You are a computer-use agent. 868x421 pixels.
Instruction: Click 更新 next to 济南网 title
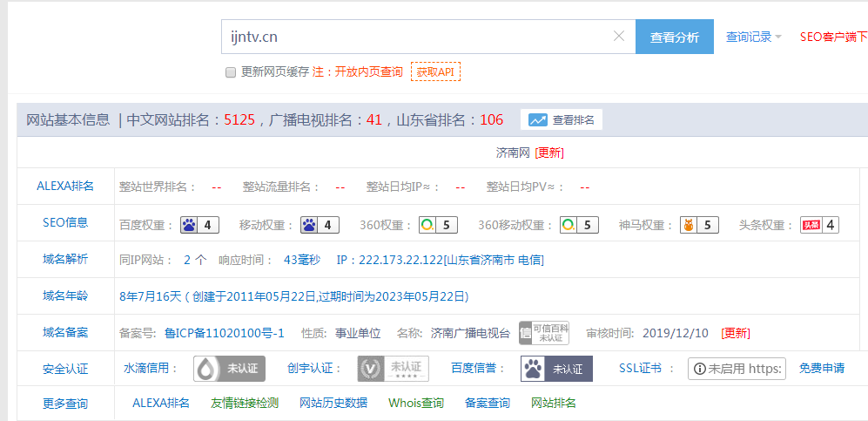pos(549,153)
